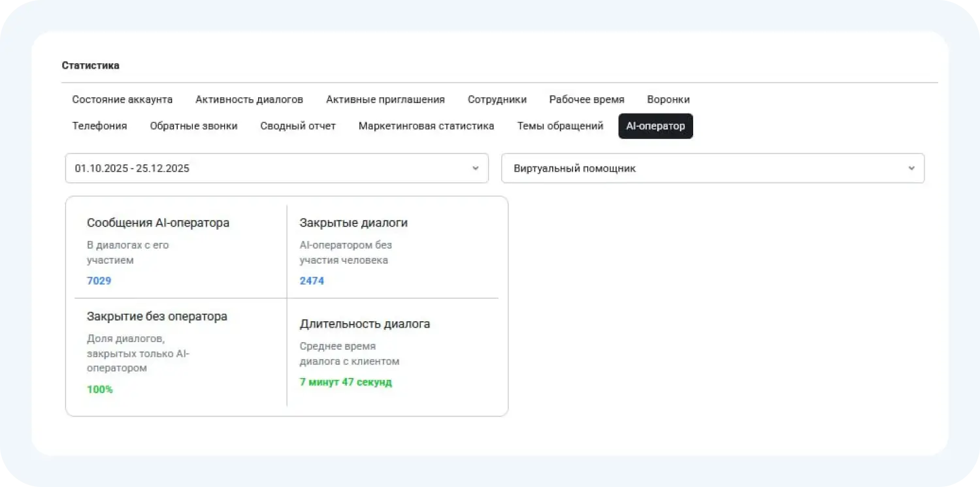
Task: Switch to the Телефония tab
Action: tap(99, 126)
